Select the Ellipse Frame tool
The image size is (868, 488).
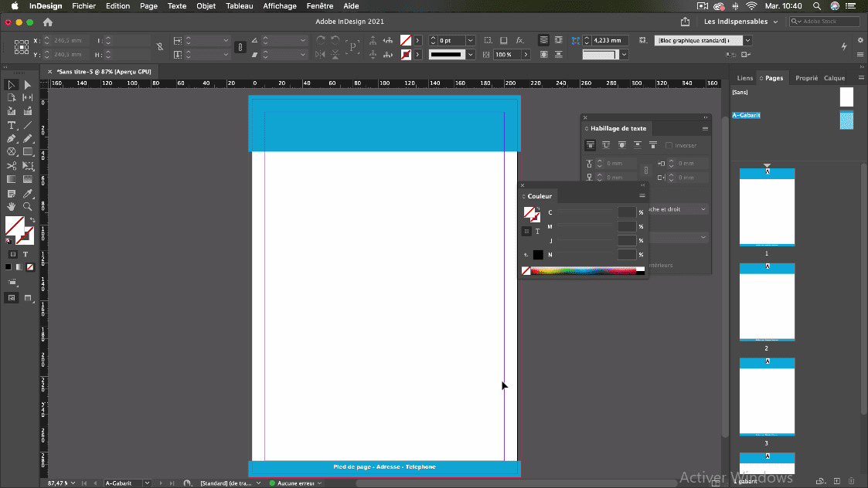pos(11,151)
